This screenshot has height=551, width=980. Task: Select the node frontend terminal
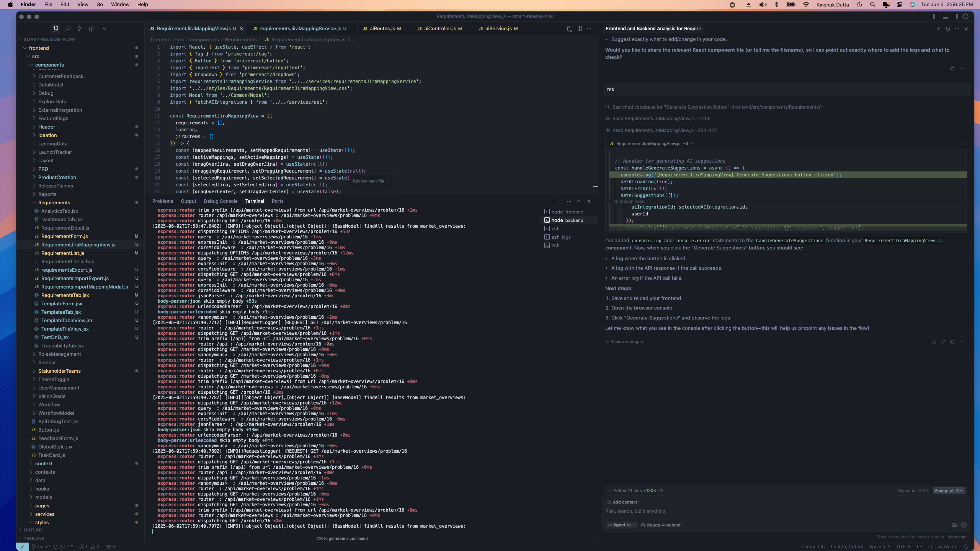[568, 212]
